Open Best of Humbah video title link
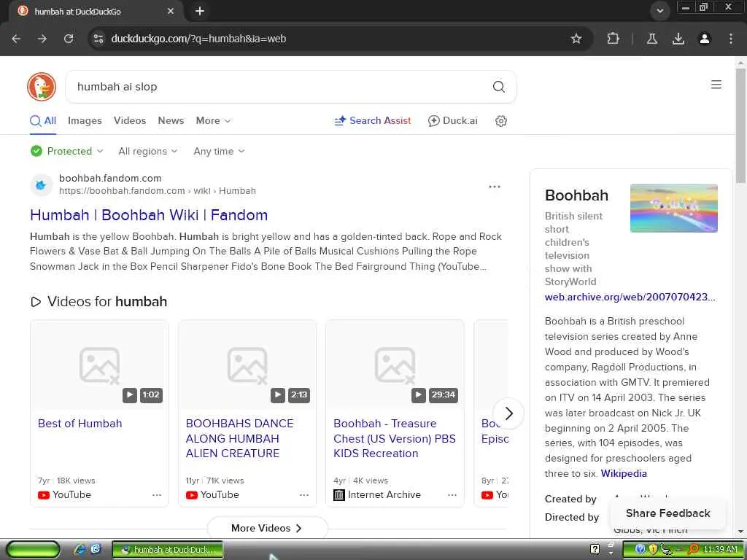747x560 pixels. (80, 424)
